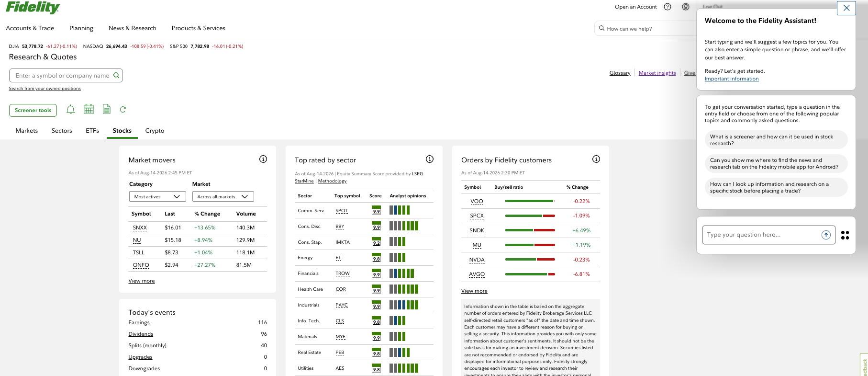Open the Earnings events link
The image size is (868, 376).
[x=139, y=322]
